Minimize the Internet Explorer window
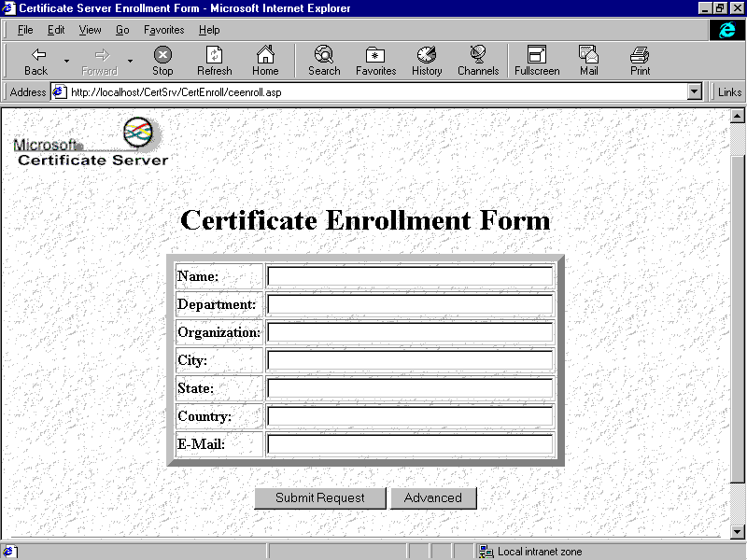The image size is (747, 560). click(x=706, y=8)
